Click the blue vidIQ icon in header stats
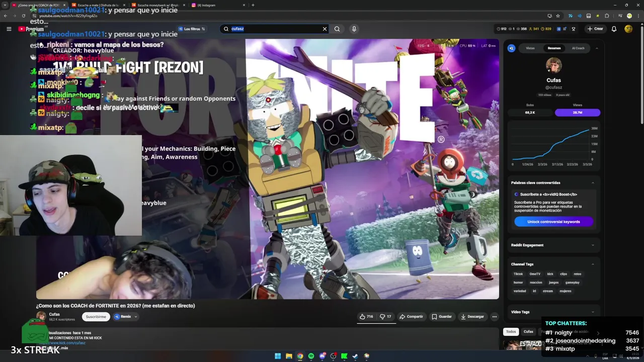644x362 pixels. [x=558, y=29]
